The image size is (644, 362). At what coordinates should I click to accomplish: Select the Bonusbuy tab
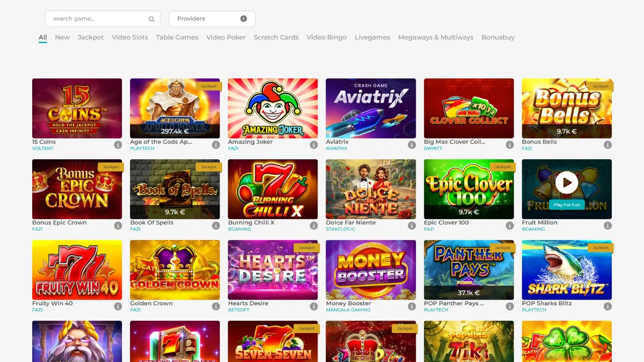click(498, 37)
